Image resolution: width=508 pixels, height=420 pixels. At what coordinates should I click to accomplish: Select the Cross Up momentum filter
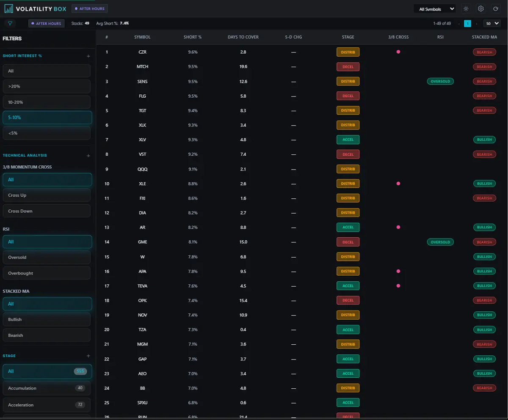(47, 195)
